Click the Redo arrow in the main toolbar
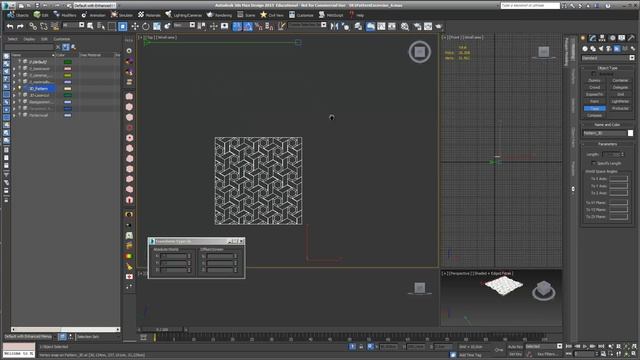Viewport: 640px width, 360px height. 20,26
